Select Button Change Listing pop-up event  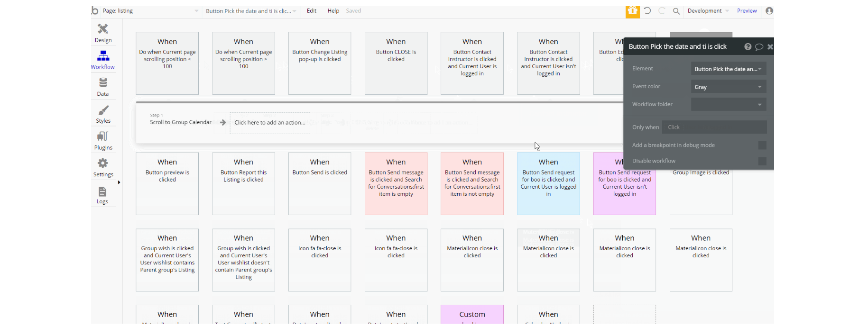point(320,63)
